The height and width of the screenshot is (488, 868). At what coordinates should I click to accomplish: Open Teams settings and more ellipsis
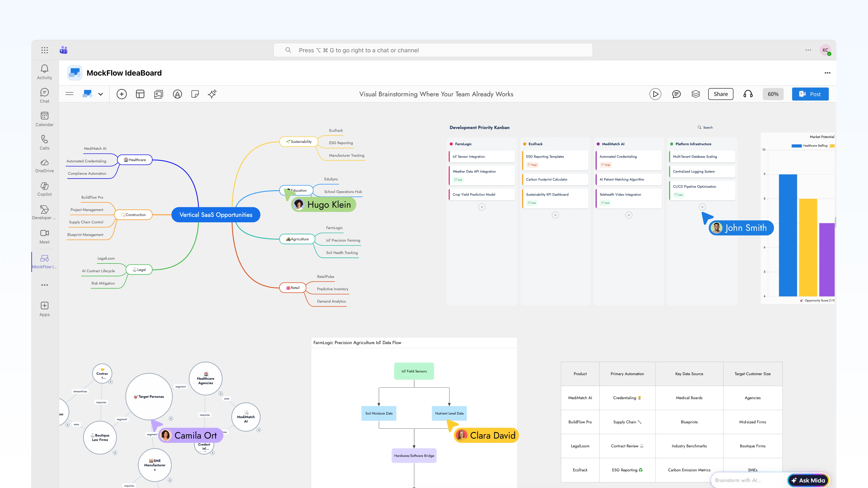tap(808, 50)
